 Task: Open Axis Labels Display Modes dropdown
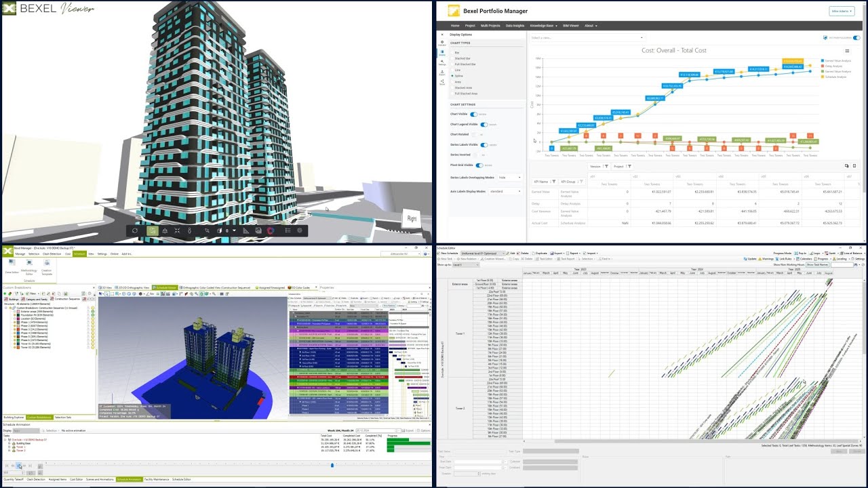[505, 191]
